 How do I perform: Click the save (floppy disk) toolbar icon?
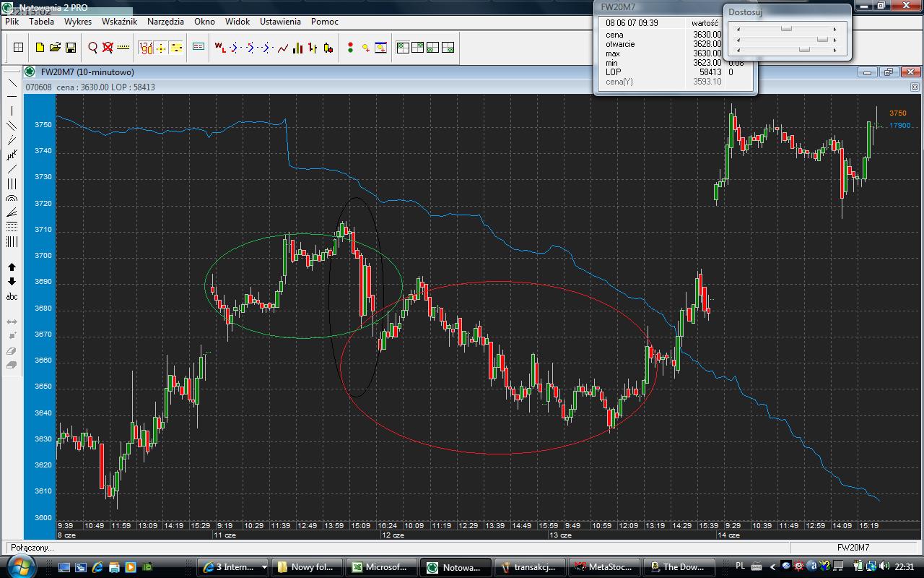coord(71,48)
